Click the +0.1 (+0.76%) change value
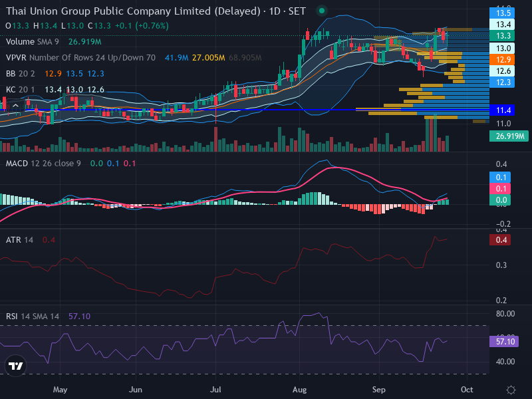532x399 pixels. [x=142, y=26]
